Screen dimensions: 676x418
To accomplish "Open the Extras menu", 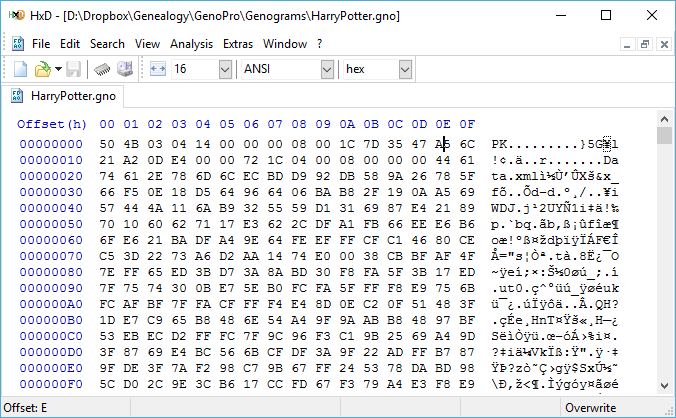I will point(238,44).
